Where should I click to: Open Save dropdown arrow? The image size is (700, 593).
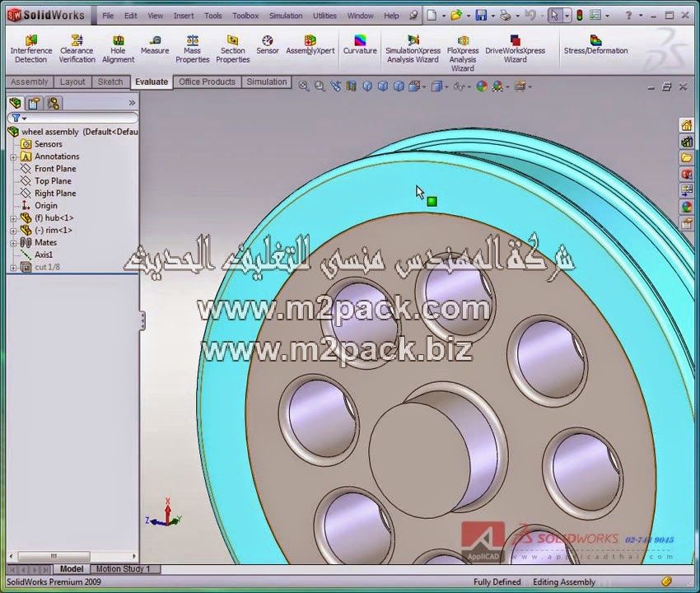tap(492, 16)
